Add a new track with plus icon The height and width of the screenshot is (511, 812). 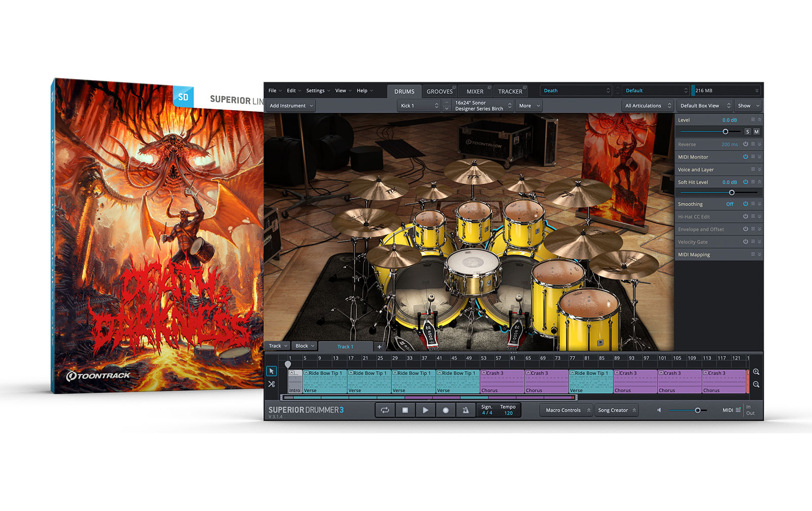379,347
